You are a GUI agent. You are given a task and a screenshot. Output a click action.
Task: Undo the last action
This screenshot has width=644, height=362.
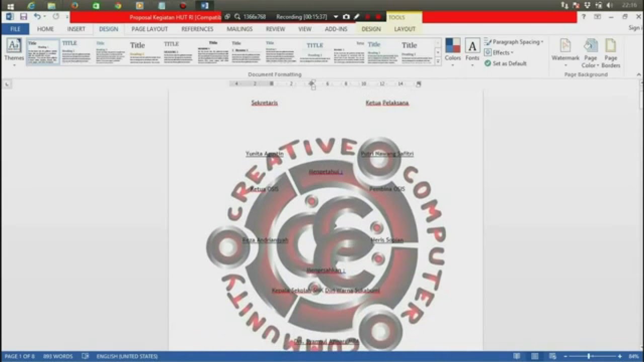coord(37,17)
